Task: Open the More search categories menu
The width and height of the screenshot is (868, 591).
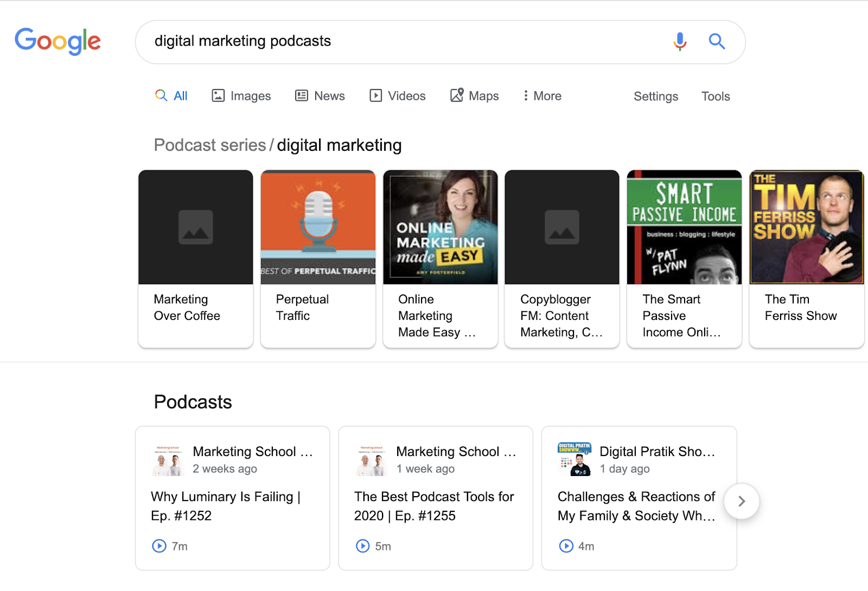Action: [x=542, y=96]
